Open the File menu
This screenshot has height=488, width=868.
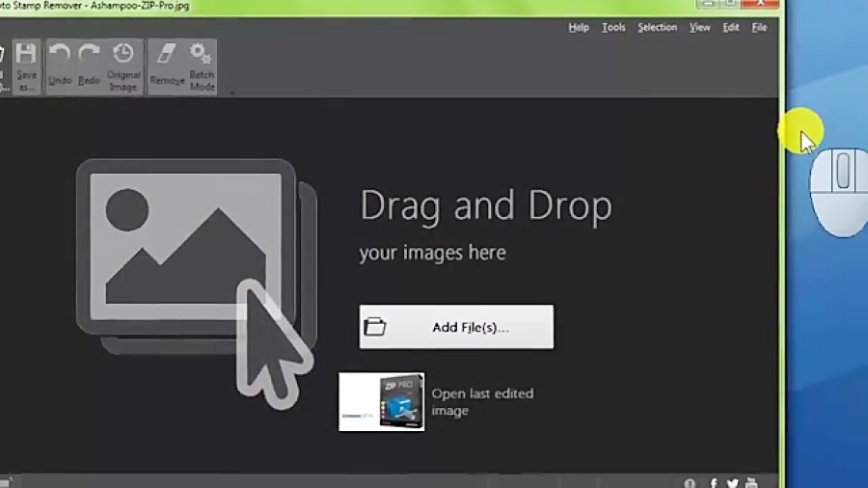coord(759,28)
